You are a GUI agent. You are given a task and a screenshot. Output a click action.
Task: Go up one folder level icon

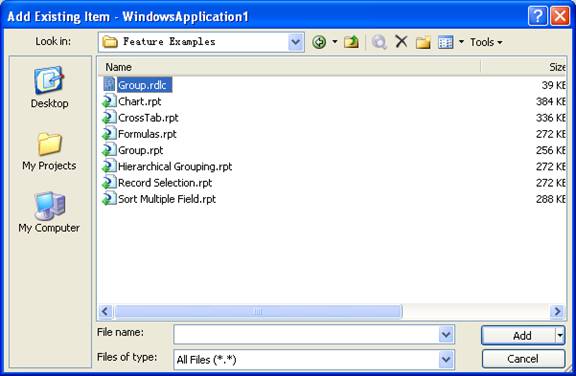point(351,42)
